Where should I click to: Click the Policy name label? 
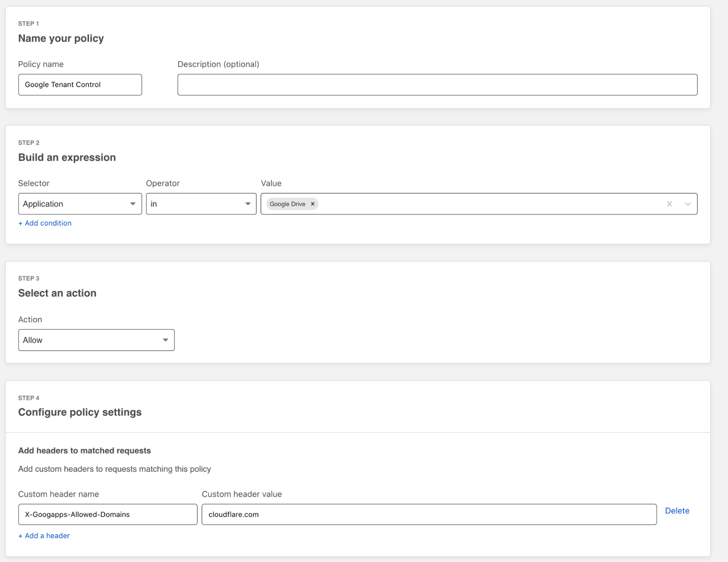[41, 64]
